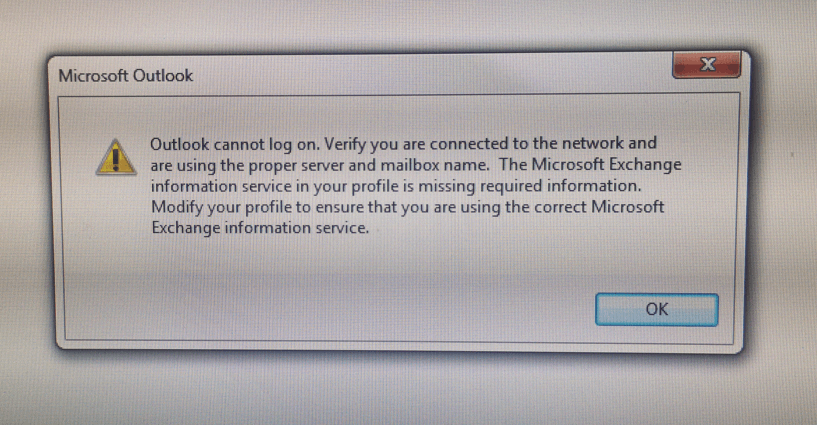
Task: Click the empty title bar area beside title
Action: 427,75
